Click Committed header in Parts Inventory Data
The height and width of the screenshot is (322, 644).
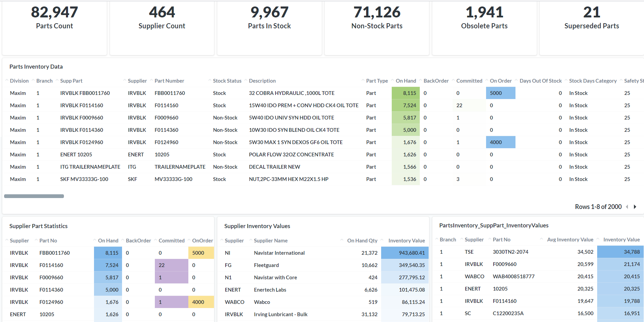coord(469,81)
